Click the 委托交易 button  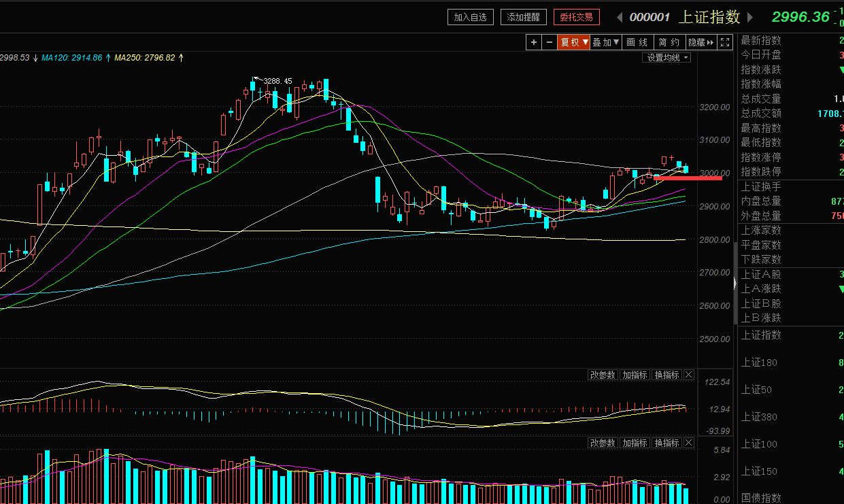click(577, 17)
